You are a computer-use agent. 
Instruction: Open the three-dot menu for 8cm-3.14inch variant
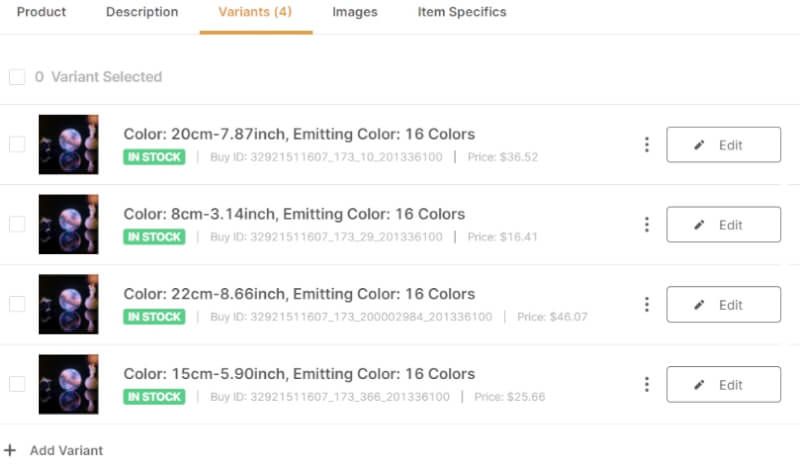[646, 224]
